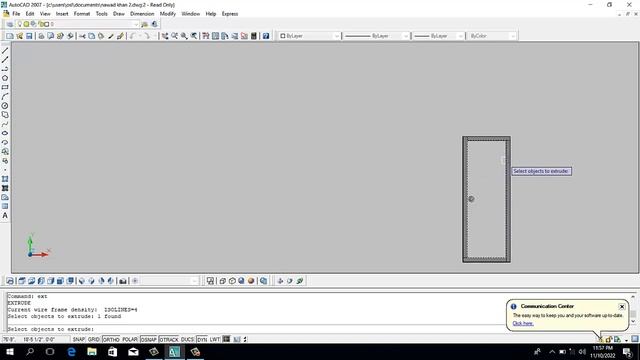The height and width of the screenshot is (360, 640).
Task: Open the Mail app from taskbar
Action: pyautogui.click(x=133, y=351)
